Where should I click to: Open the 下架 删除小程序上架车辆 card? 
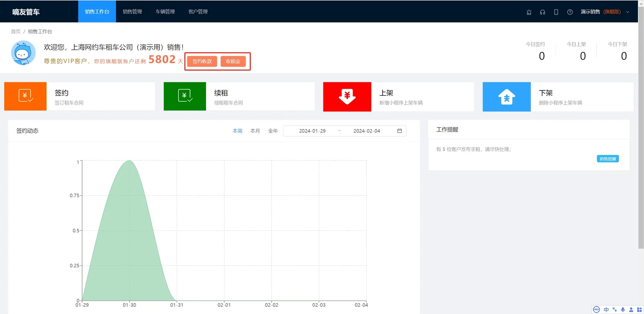558,97
